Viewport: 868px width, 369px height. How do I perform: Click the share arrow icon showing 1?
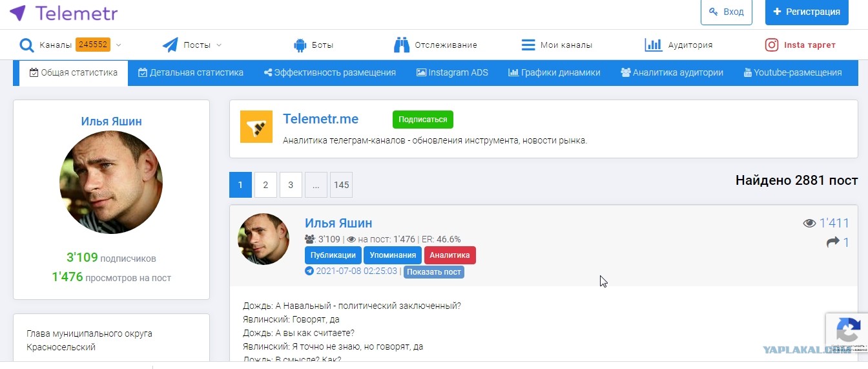[x=833, y=242]
